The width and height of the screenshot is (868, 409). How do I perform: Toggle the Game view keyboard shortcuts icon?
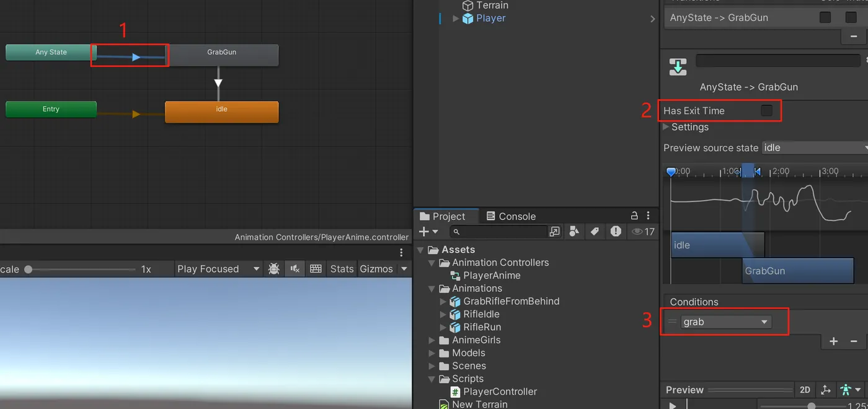[x=316, y=268]
